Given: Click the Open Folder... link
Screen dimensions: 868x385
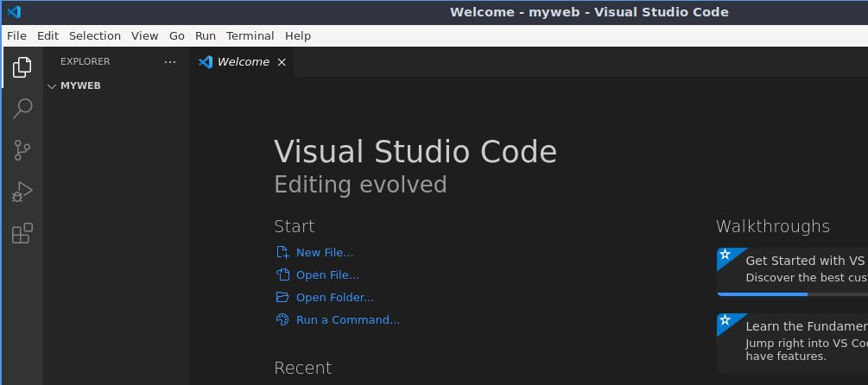Looking at the screenshot, I should (x=335, y=298).
